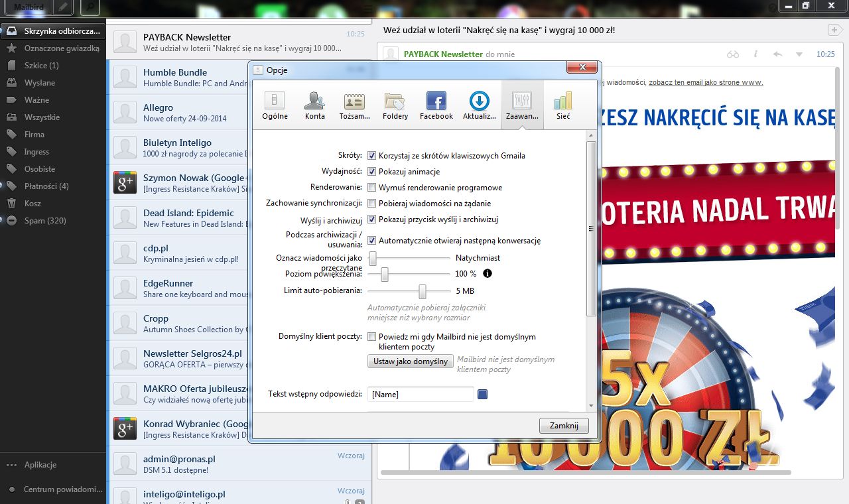This screenshot has height=504, width=849.
Task: Click the Zamknij button
Action: pos(564,426)
